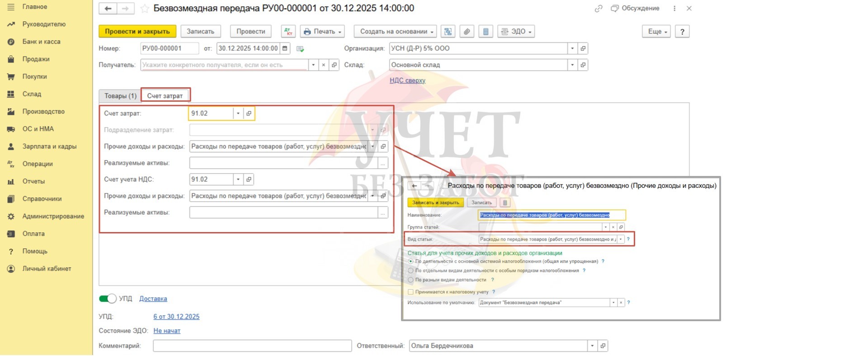Toggle the УПД switch
This screenshot has width=868, height=356.
pos(108,299)
